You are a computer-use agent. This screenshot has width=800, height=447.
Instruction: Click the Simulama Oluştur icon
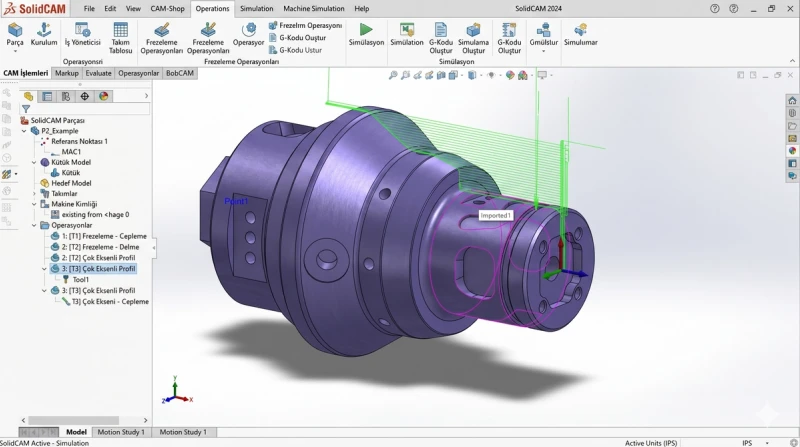(473, 30)
